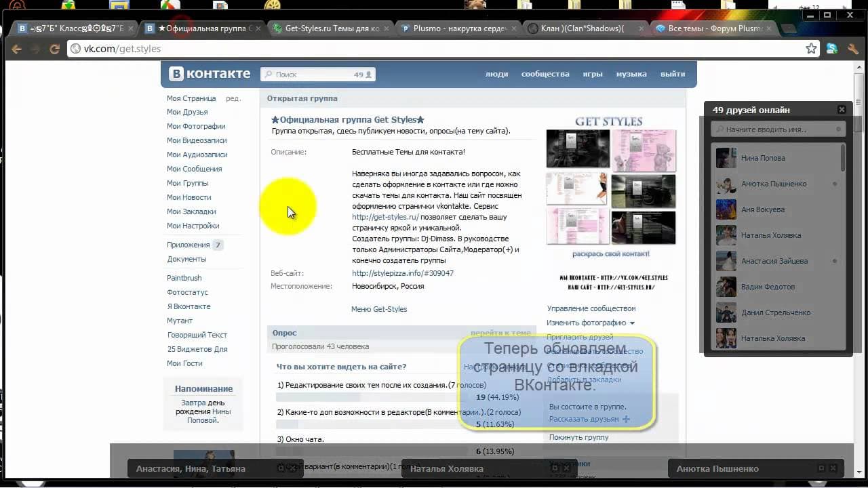Log out via 'выйти' in the header
Image resolution: width=868 pixels, height=488 pixels.
(x=673, y=74)
